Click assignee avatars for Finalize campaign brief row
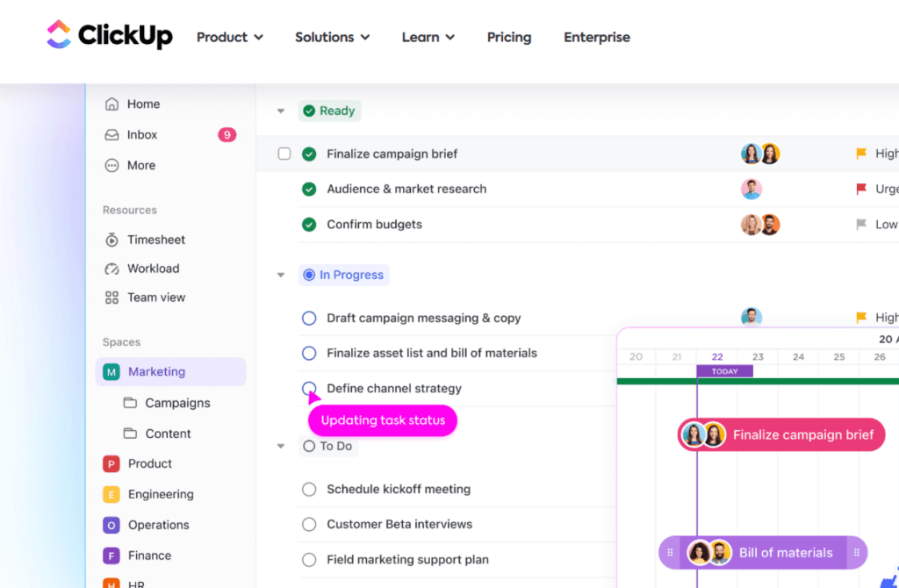This screenshot has width=899, height=588. [x=760, y=154]
